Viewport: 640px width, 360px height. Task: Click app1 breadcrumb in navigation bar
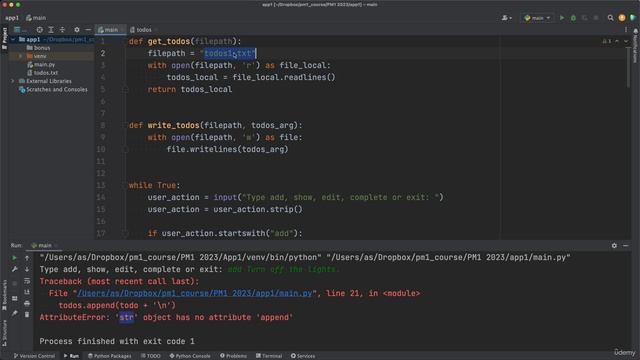click(x=12, y=18)
